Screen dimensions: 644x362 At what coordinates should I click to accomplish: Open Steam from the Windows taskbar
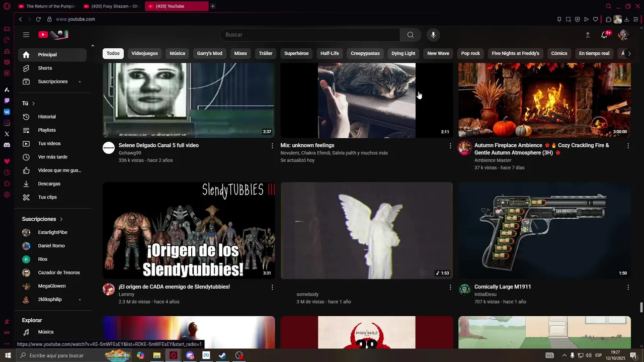(222, 355)
